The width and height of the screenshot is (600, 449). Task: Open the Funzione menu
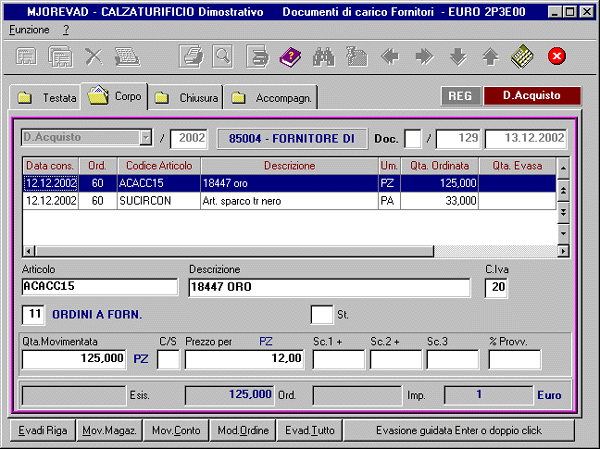tap(29, 30)
